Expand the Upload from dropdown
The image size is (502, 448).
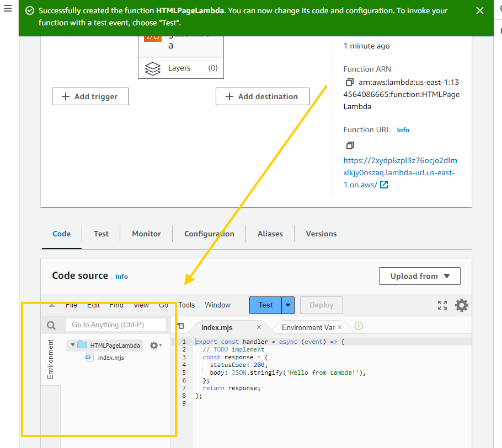click(x=419, y=276)
